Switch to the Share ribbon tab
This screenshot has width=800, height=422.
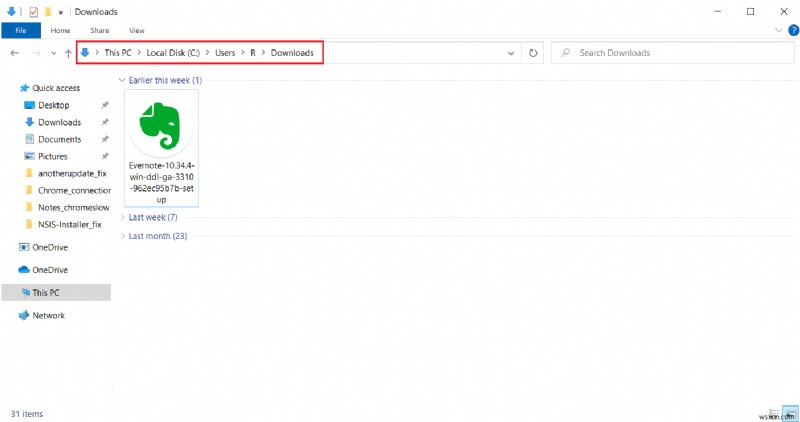(99, 31)
